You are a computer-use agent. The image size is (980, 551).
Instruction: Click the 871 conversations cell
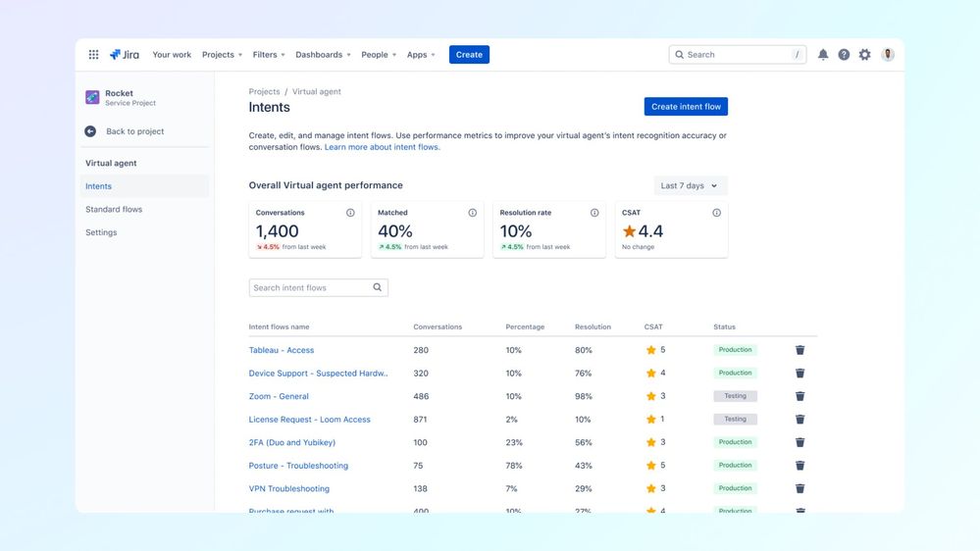pyautogui.click(x=420, y=420)
